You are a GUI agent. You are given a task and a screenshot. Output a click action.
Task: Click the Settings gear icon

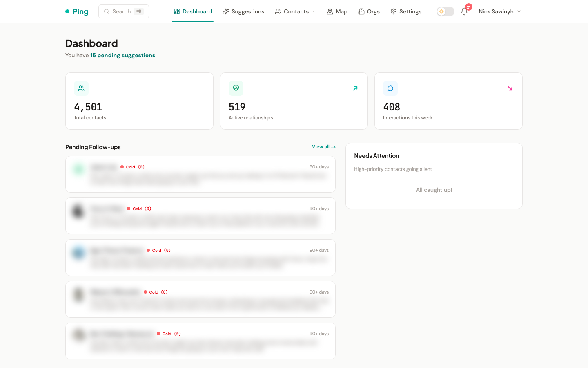coord(394,11)
